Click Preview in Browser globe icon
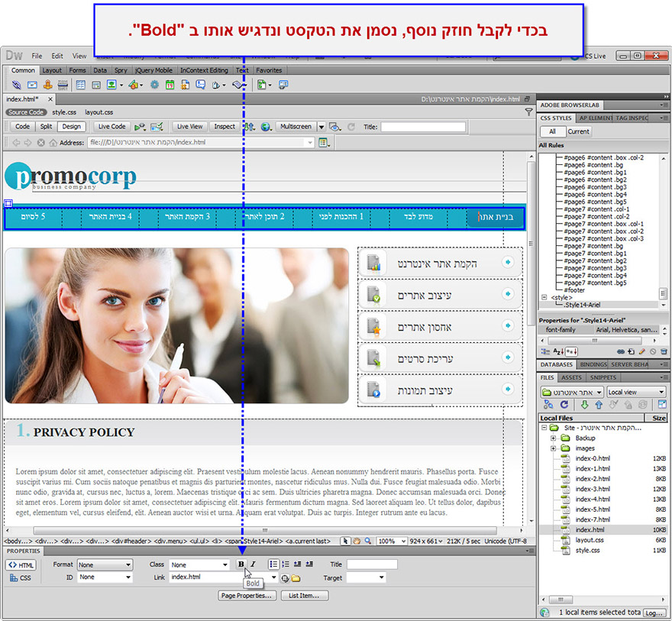This screenshot has height=621, width=672. 266,127
